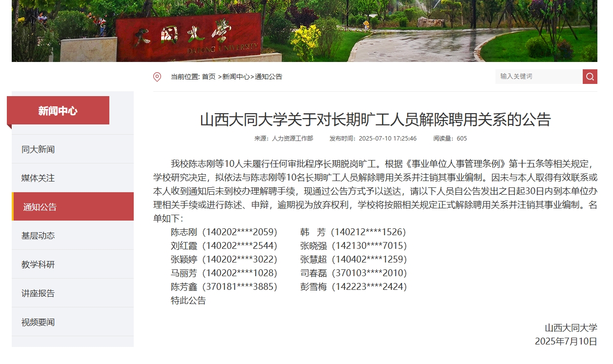
Task: Click the 阅读量 605 view count
Action: pyautogui.click(x=450, y=139)
